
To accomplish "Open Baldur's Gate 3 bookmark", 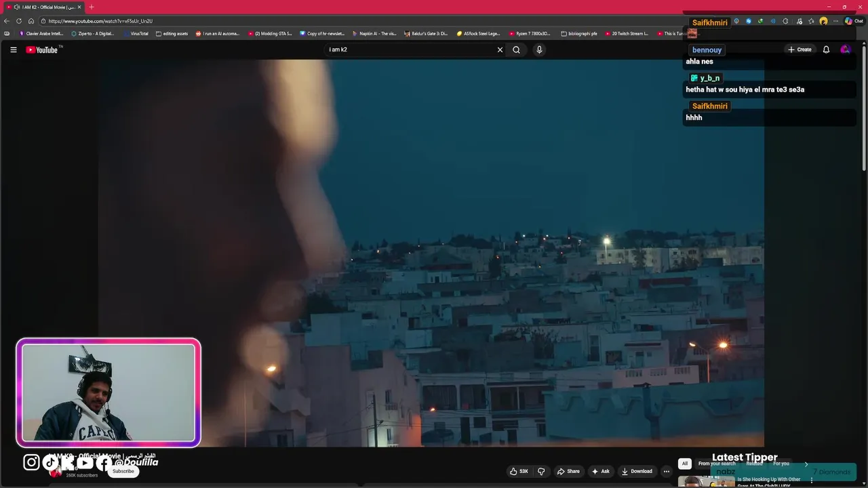I will click(x=427, y=33).
